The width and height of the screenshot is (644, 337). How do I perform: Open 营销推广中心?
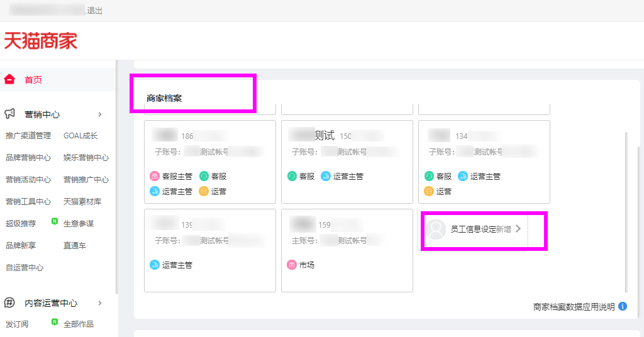click(86, 180)
